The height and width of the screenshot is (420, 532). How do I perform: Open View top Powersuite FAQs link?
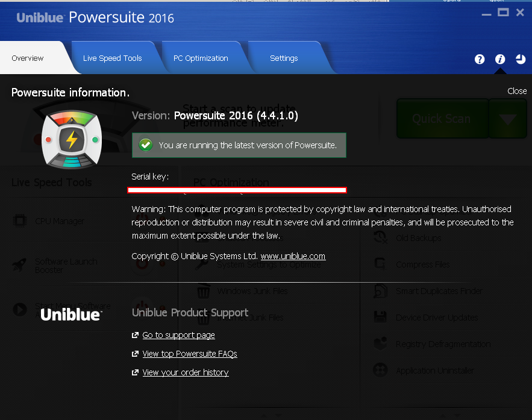[190, 354]
